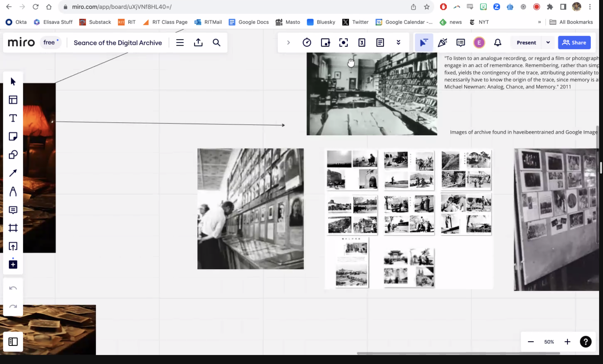Open the main hamburger menu
This screenshot has height=364, width=603.
click(180, 43)
